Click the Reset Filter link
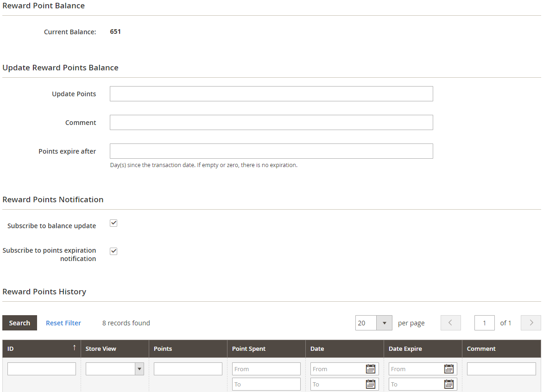Image resolution: width=543 pixels, height=392 pixels. click(x=63, y=323)
